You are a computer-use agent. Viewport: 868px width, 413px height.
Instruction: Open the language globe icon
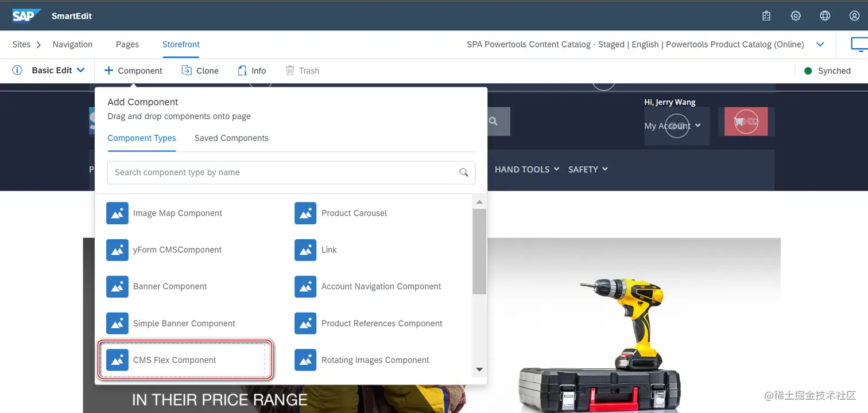(825, 16)
